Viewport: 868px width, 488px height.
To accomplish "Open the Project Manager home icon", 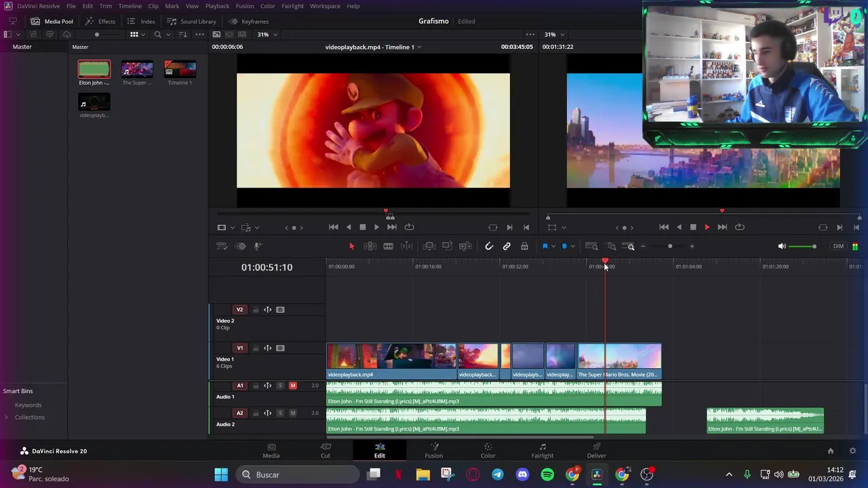I will [830, 451].
